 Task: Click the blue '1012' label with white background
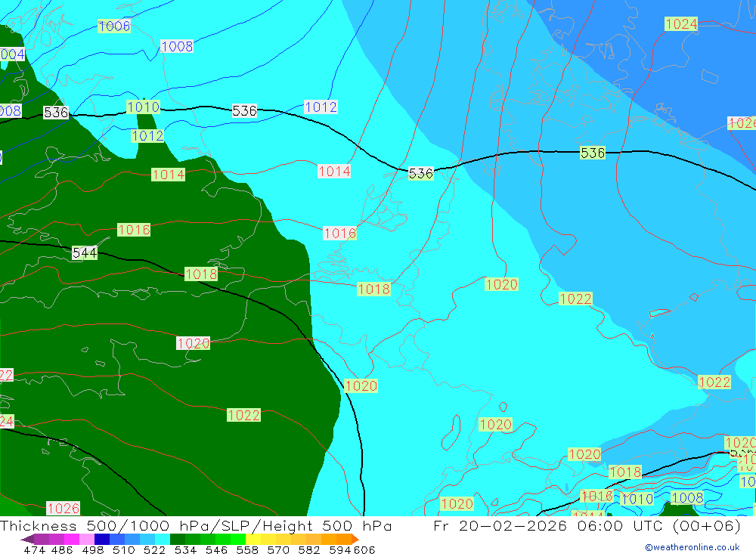[x=321, y=107]
